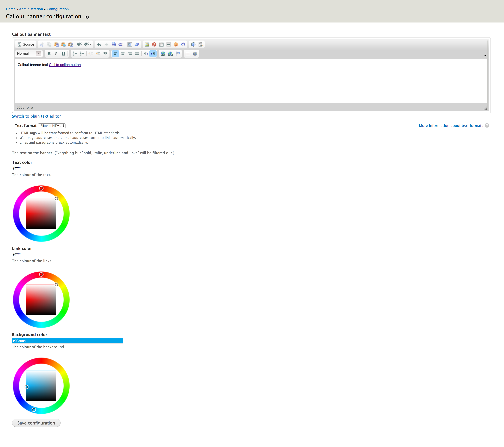Select the body element path item
Screen dimensions: 504x447
(20, 108)
